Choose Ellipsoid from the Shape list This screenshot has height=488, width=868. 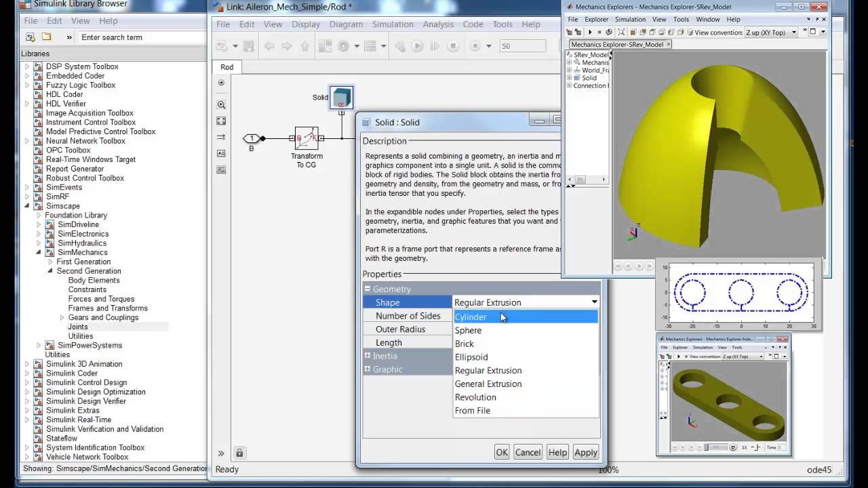coord(526,357)
